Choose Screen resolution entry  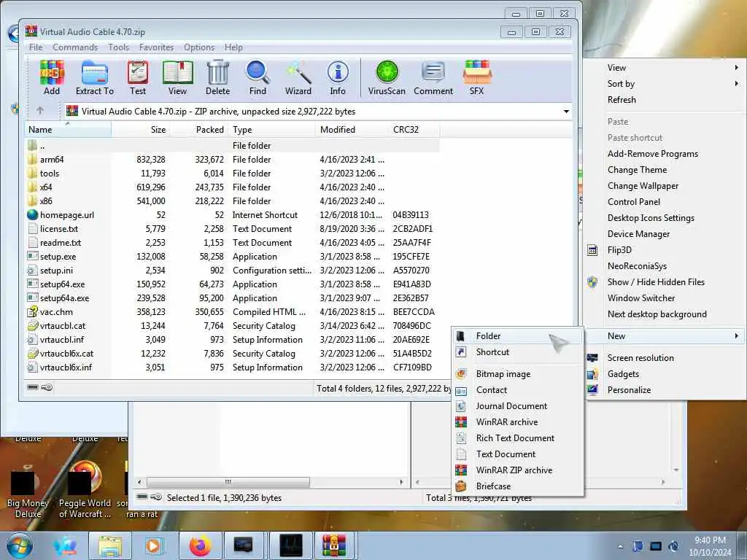[x=665, y=357]
